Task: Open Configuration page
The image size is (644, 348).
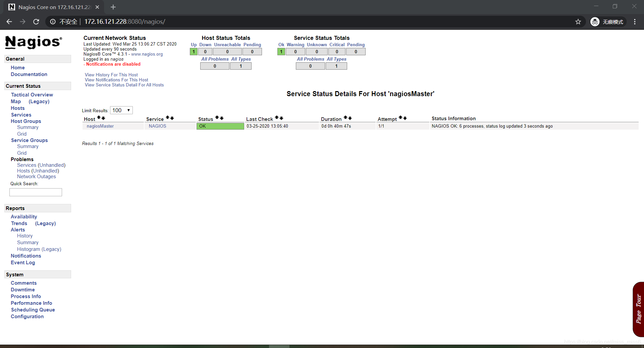Action: [27, 317]
